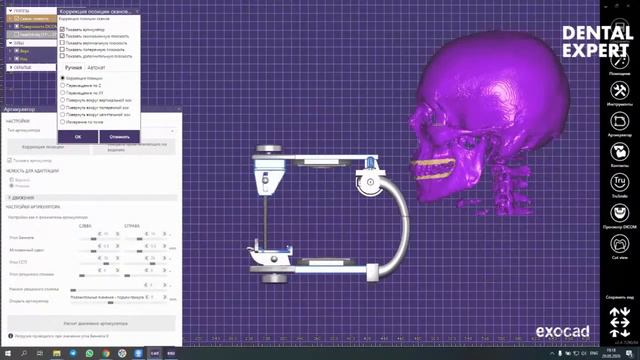The width and height of the screenshot is (640, 360).
Task: Select rotate around transverse axis option
Action: tap(62, 107)
